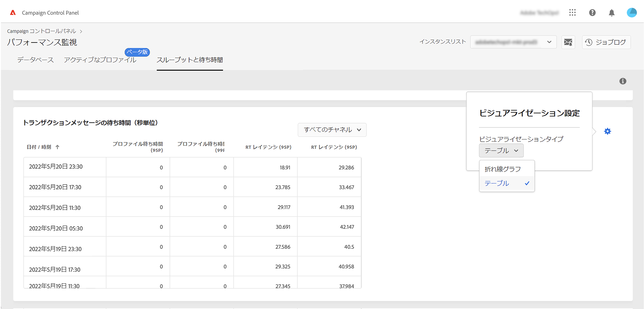The width and height of the screenshot is (644, 309).
Task: Open the notifications bell icon
Action: 611,13
